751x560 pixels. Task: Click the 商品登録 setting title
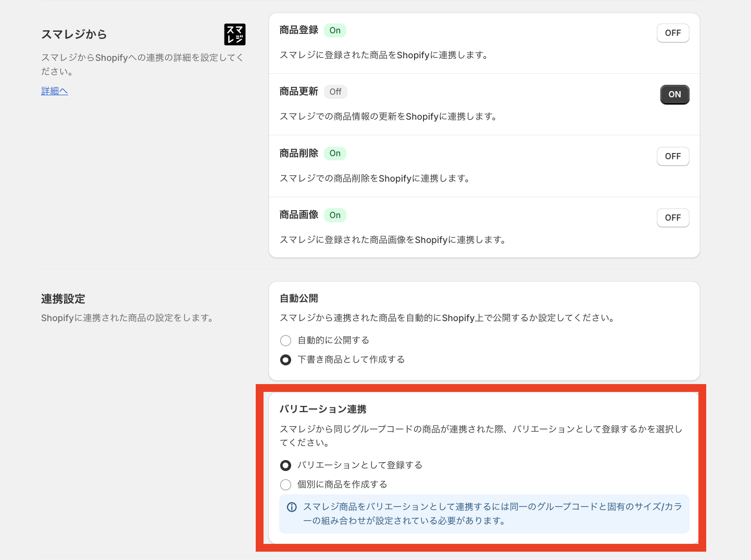pyautogui.click(x=299, y=30)
